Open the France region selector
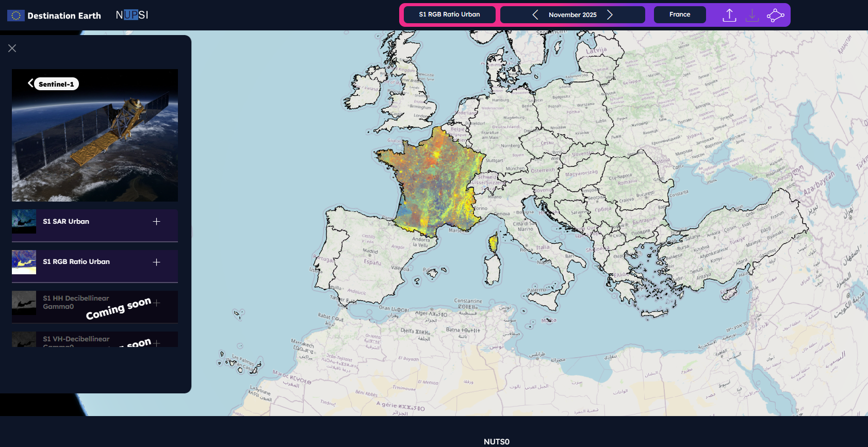 [x=679, y=14]
